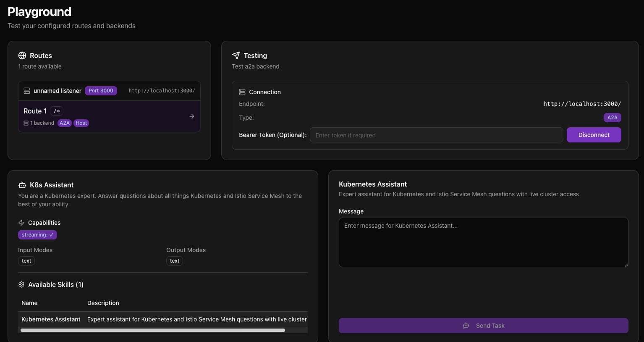Viewport: 644px width, 342px height.
Task: Click the Testing paper plane icon
Action: click(236, 55)
